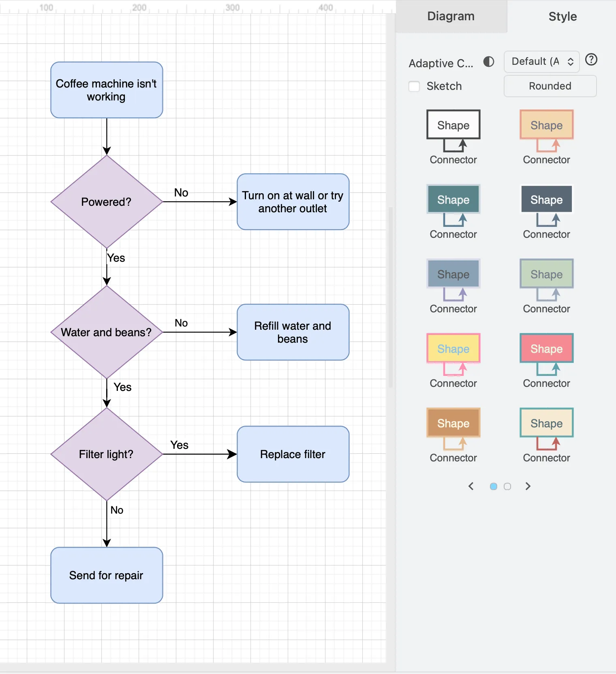Click the 'No' label below Filter light?

117,510
